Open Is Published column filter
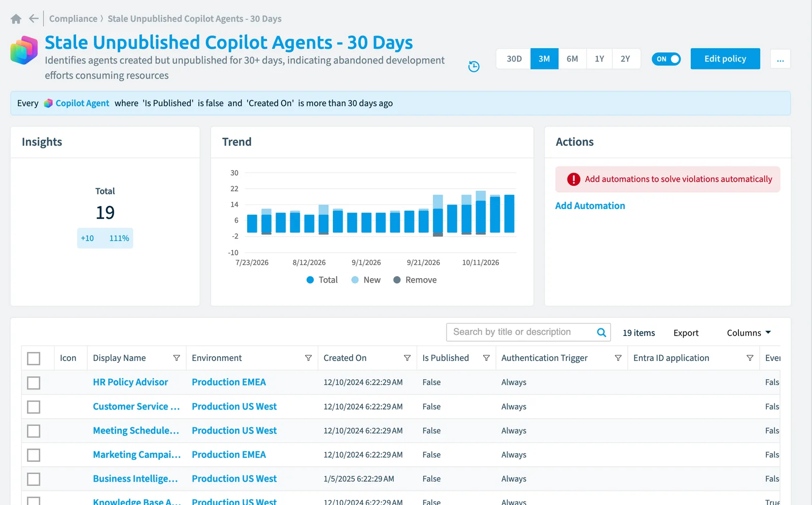The image size is (812, 505). coord(486,358)
